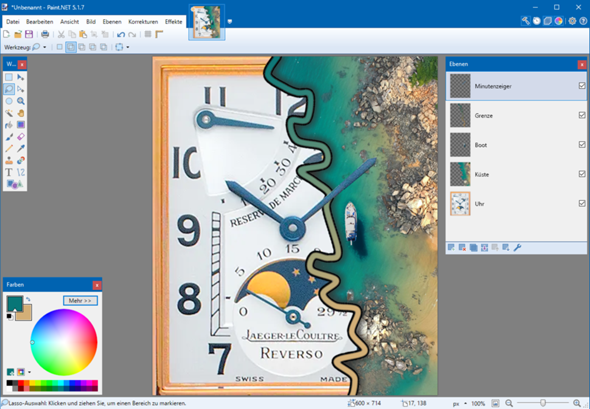The height and width of the screenshot is (409, 590).
Task: Click the Open file folder icon
Action: pos(18,34)
